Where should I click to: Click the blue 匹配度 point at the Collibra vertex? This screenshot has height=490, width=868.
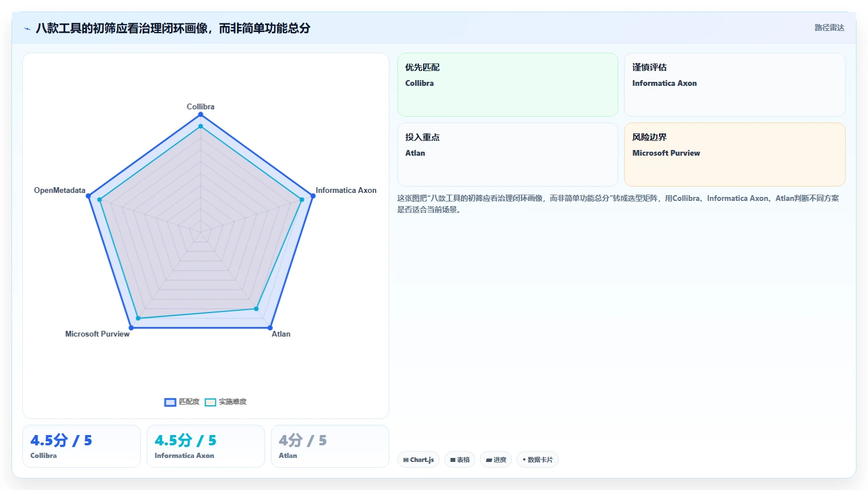click(200, 114)
